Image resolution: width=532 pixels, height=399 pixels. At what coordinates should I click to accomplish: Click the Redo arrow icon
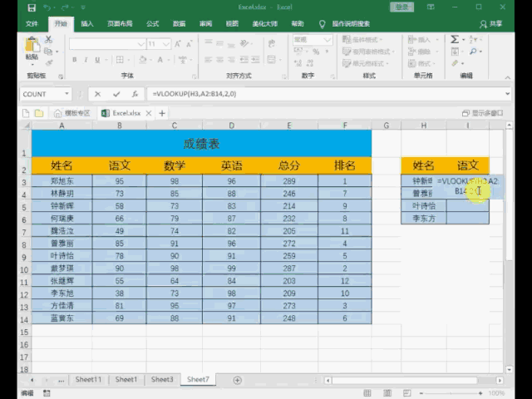(x=65, y=7)
